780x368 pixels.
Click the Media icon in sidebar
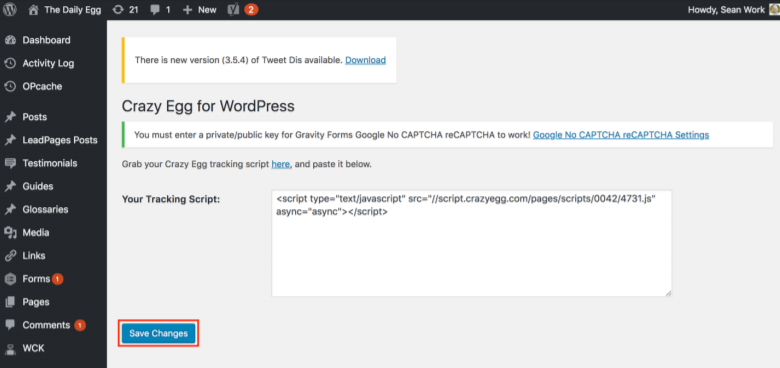(x=10, y=233)
